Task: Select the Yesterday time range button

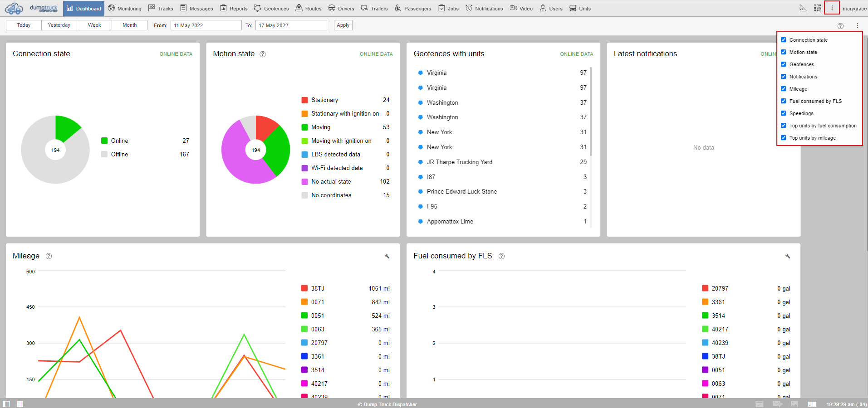Action: tap(59, 25)
